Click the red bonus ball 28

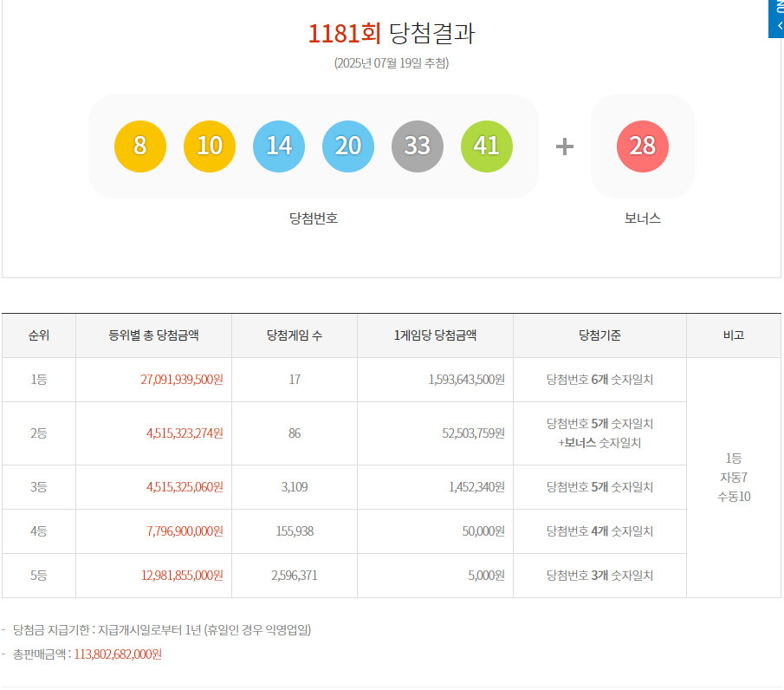pos(643,146)
